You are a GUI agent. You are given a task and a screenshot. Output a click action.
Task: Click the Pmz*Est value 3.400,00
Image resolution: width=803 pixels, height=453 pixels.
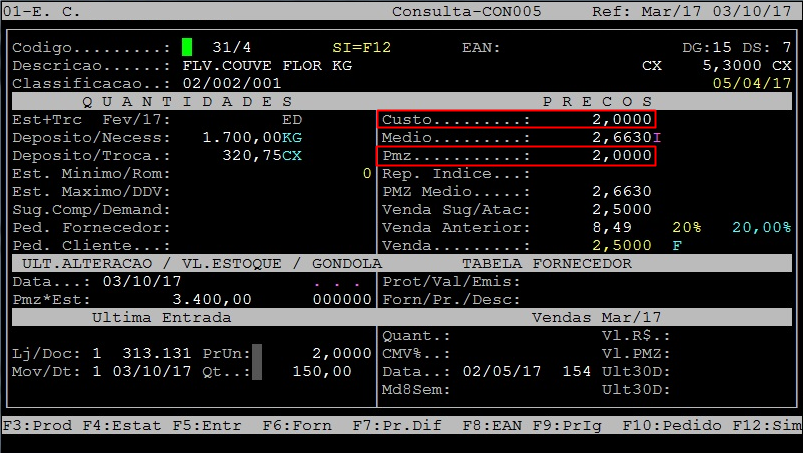[x=212, y=299]
